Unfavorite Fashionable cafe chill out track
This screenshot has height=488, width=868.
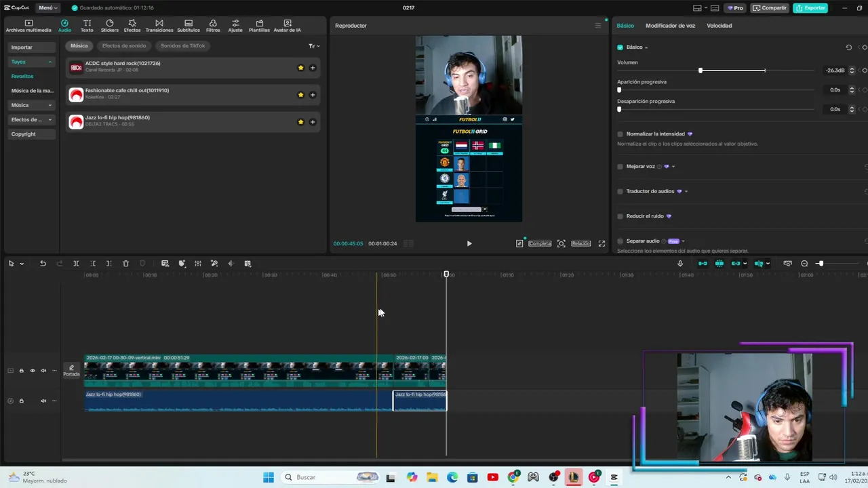[x=300, y=95]
